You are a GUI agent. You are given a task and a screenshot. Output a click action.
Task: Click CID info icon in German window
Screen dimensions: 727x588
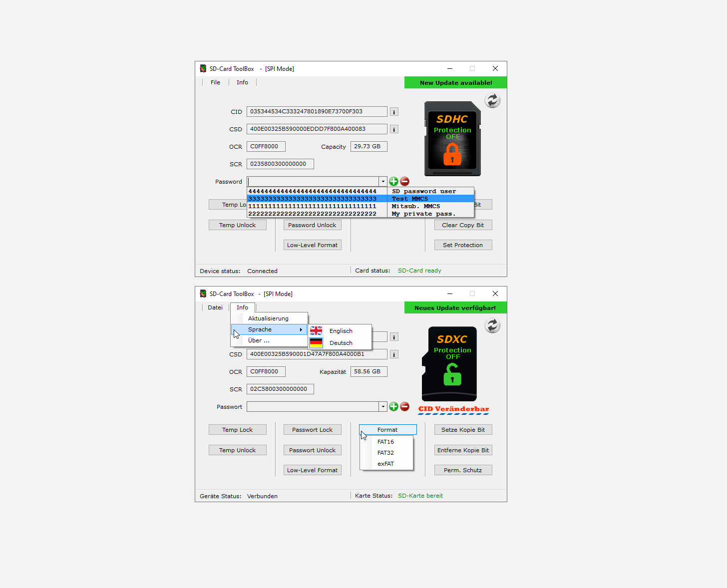pos(394,337)
